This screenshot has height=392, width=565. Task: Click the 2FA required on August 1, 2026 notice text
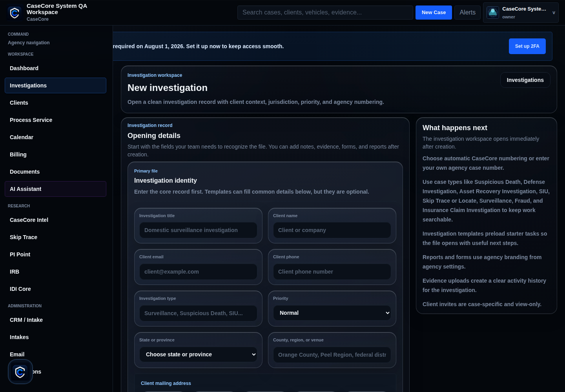point(198,46)
